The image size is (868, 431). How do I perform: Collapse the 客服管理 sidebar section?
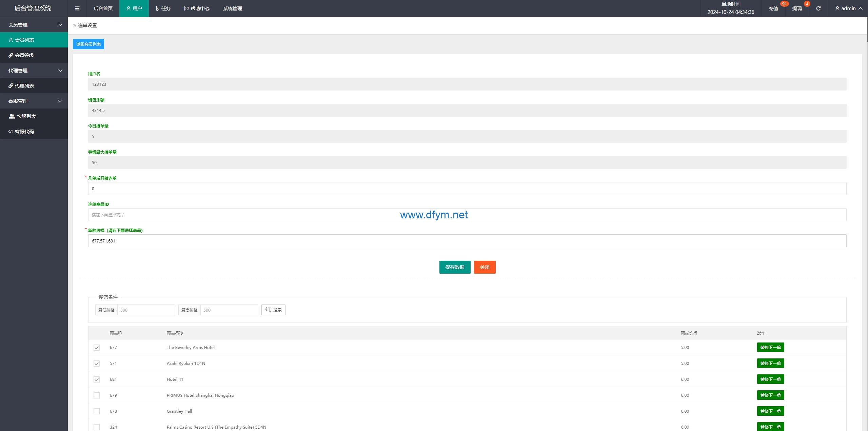coord(34,101)
